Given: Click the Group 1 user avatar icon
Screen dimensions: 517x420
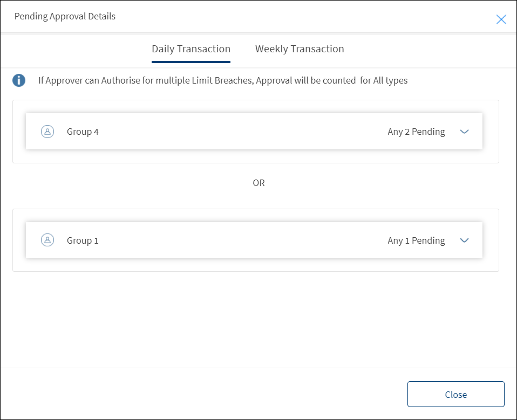Looking at the screenshot, I should 47,240.
